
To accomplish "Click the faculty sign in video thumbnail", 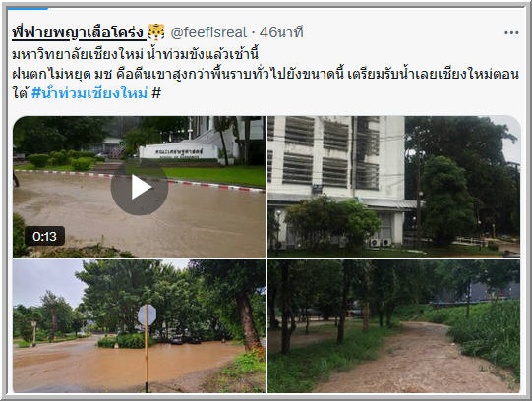I will [x=179, y=152].
